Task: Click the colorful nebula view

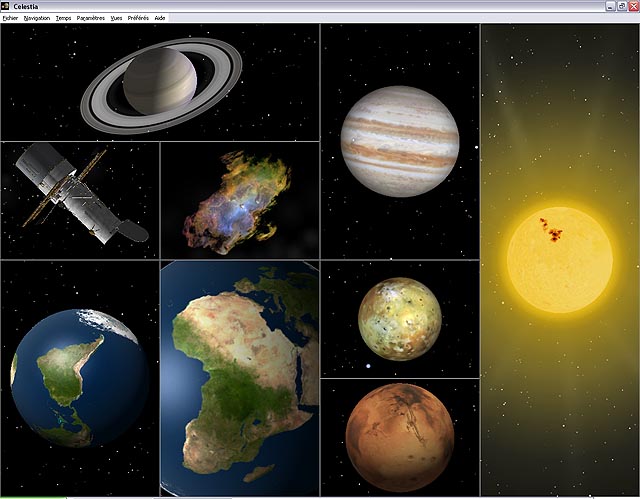Action: tap(240, 200)
